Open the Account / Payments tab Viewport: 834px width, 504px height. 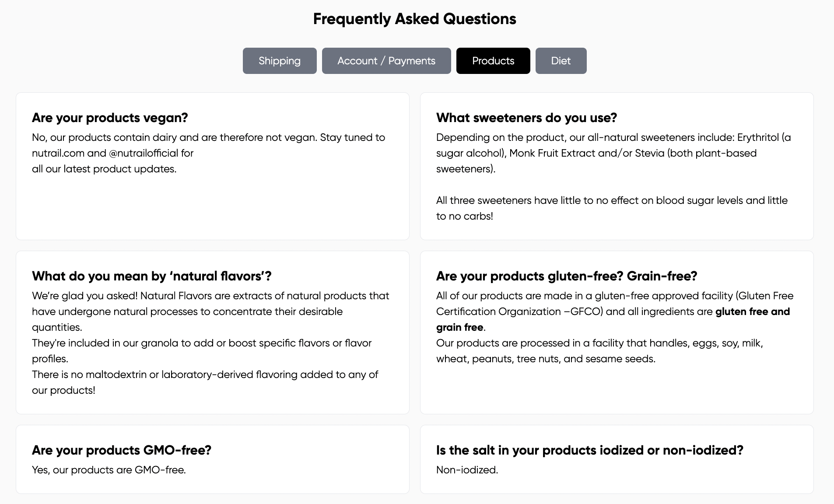(386, 61)
